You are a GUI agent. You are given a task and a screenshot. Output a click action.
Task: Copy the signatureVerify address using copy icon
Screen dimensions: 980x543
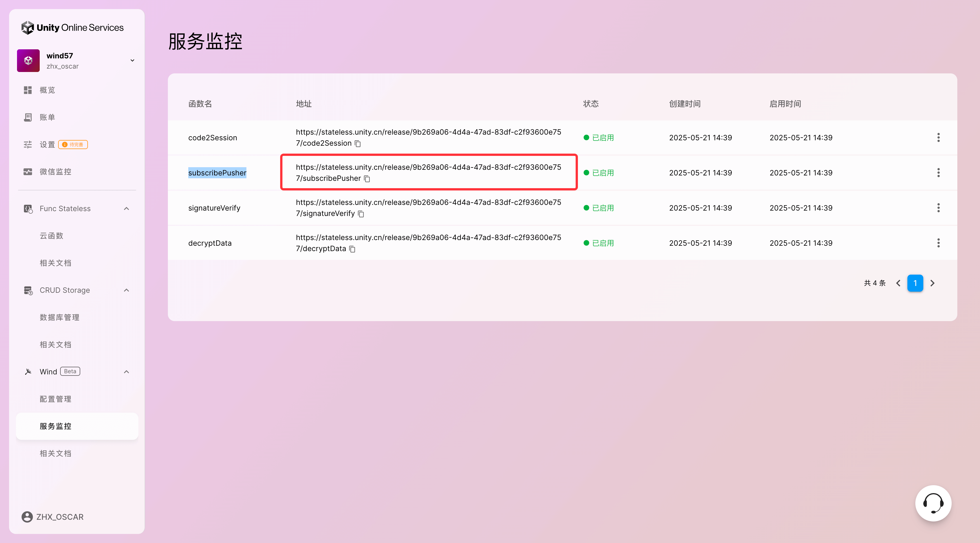[361, 214]
